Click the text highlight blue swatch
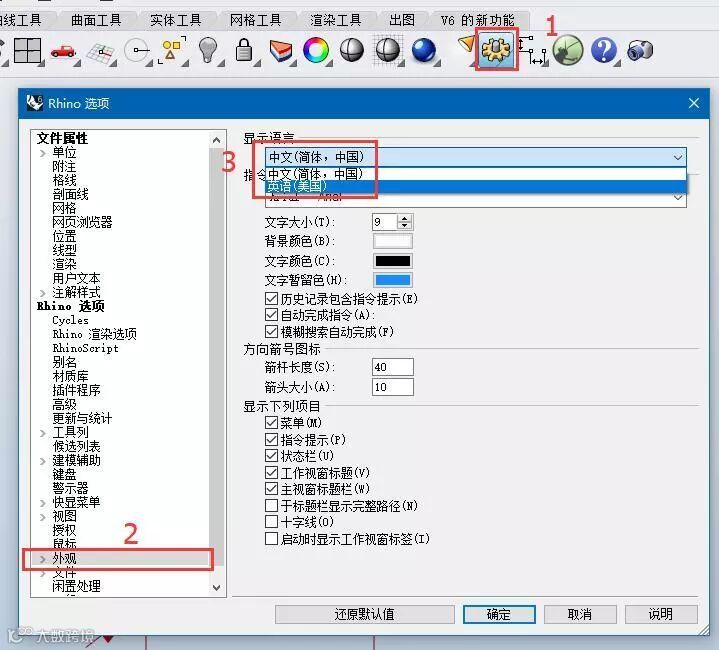Image resolution: width=719 pixels, height=650 pixels. coord(393,280)
